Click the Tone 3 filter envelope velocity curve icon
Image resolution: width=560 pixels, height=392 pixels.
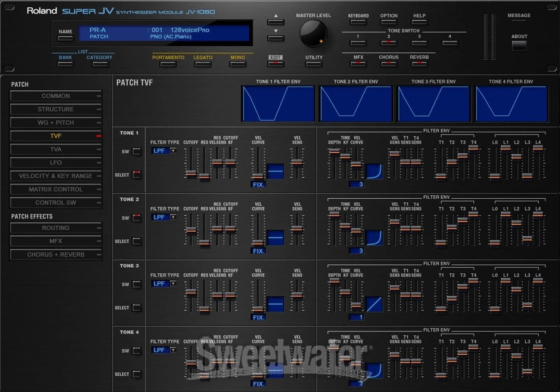[x=374, y=304]
